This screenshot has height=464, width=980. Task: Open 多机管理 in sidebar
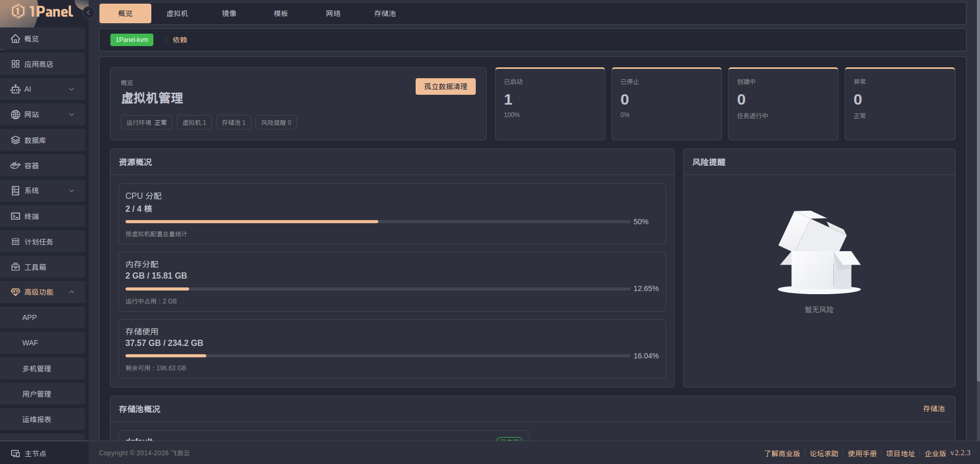42,369
